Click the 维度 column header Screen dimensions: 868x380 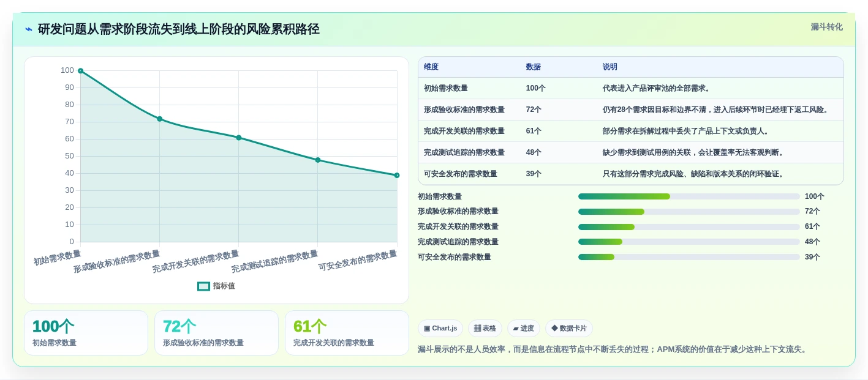pos(431,67)
